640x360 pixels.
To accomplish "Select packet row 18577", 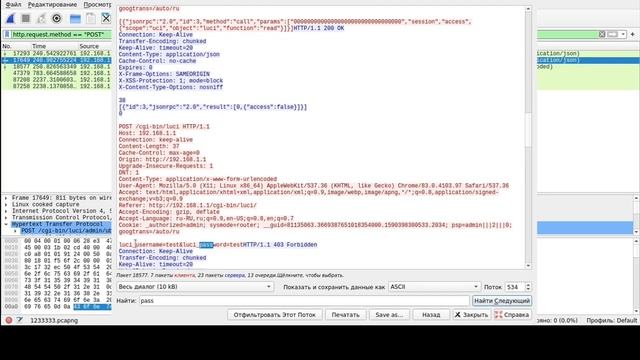I will coord(56,67).
